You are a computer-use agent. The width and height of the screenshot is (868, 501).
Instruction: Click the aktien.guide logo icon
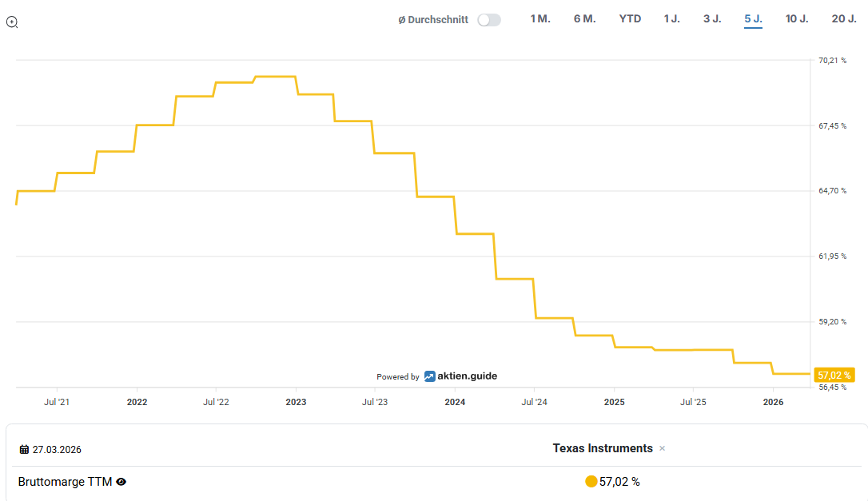pyautogui.click(x=429, y=376)
